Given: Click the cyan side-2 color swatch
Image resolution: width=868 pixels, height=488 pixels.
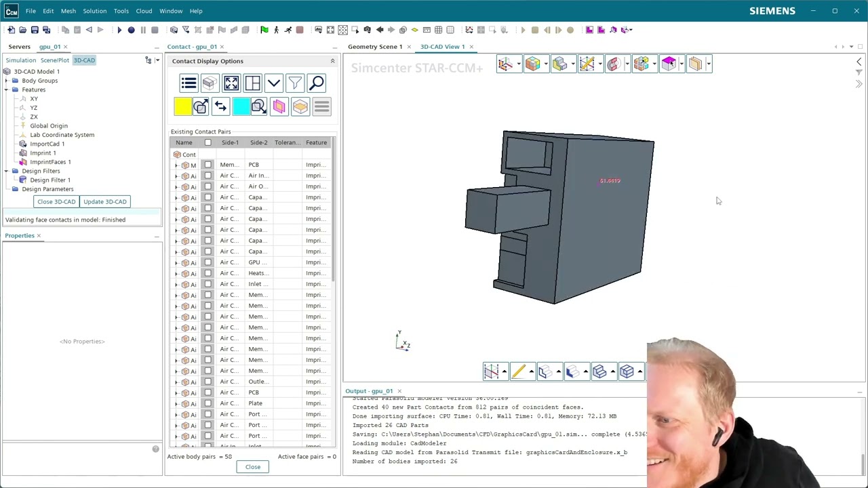Looking at the screenshot, I should click(x=241, y=106).
